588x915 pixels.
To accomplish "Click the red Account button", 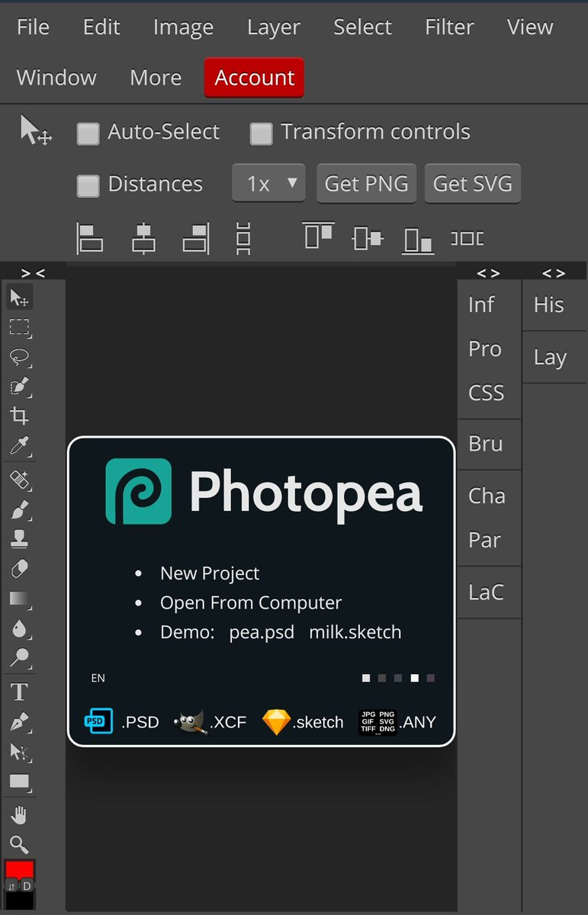I will tap(254, 77).
